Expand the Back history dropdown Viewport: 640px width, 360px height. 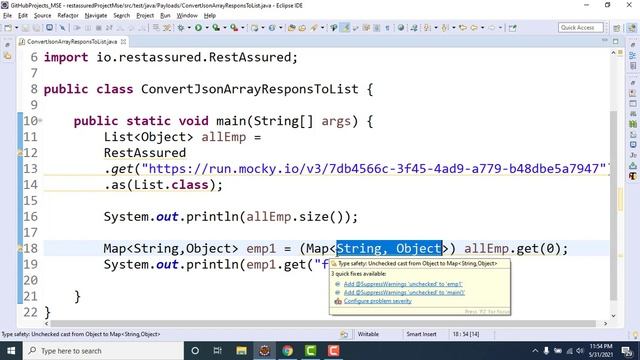(482, 28)
